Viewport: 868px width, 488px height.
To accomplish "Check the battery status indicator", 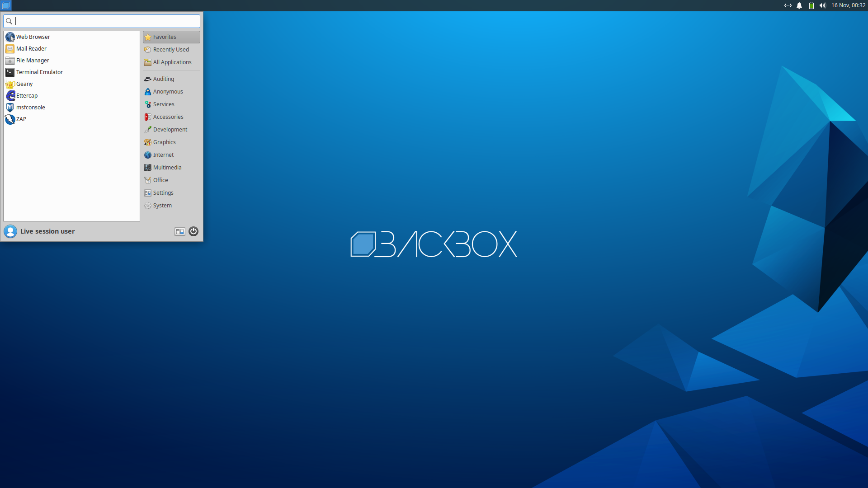I will 811,5.
